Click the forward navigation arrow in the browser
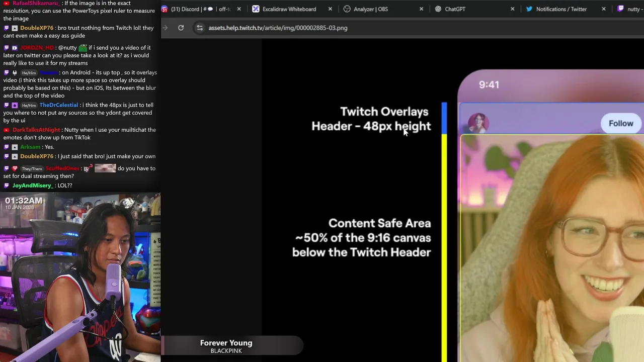Screen dimensions: 644x362 pos(165,28)
